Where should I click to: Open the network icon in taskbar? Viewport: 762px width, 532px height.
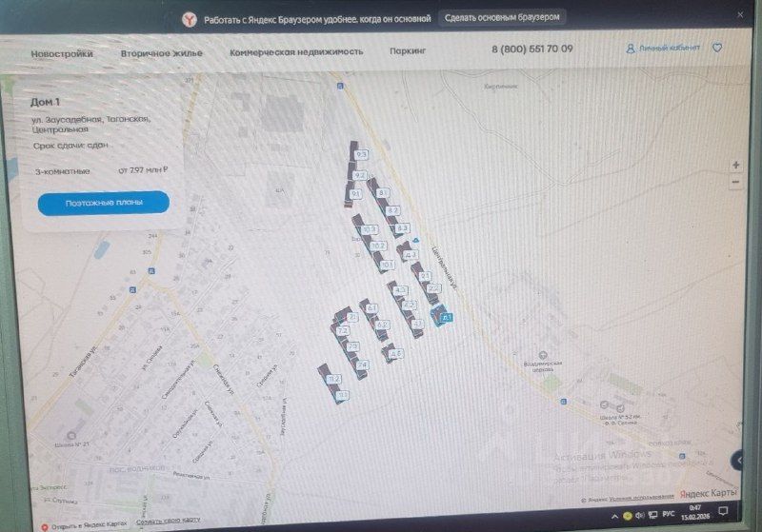[653, 515]
